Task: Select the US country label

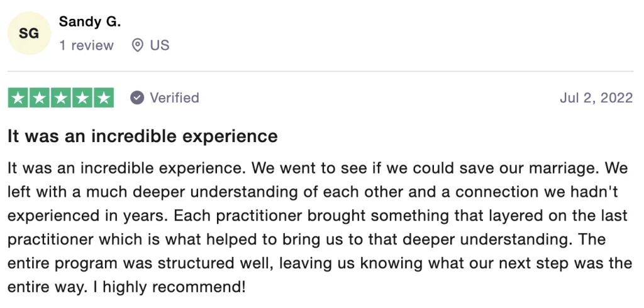Action: tap(160, 45)
